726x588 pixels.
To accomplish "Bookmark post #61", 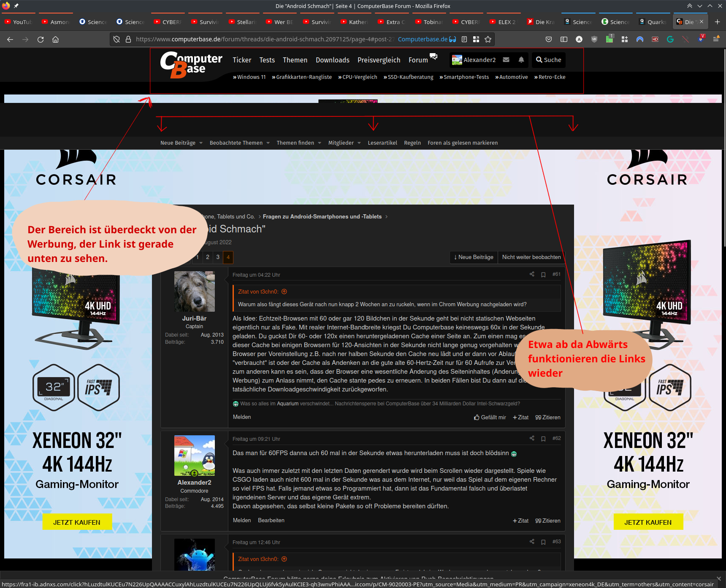I will tap(543, 275).
